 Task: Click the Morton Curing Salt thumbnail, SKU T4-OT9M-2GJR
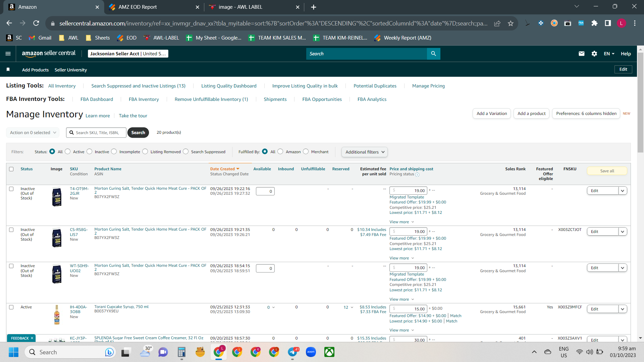click(57, 197)
